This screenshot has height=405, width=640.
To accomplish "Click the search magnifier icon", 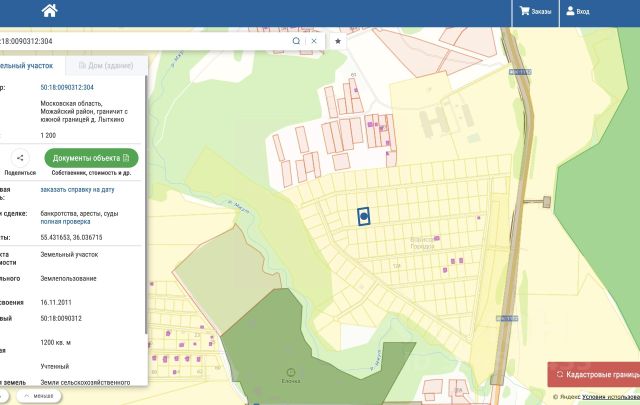I will click(296, 41).
